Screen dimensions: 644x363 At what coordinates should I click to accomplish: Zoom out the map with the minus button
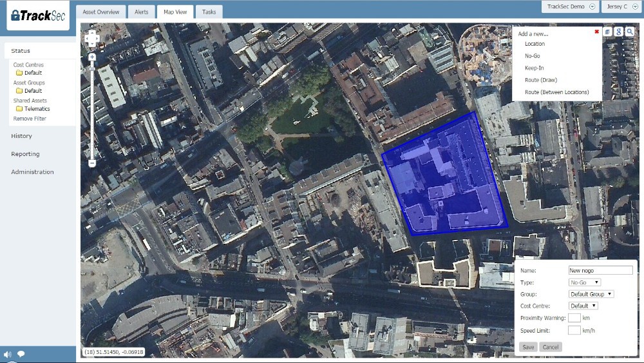(92, 163)
